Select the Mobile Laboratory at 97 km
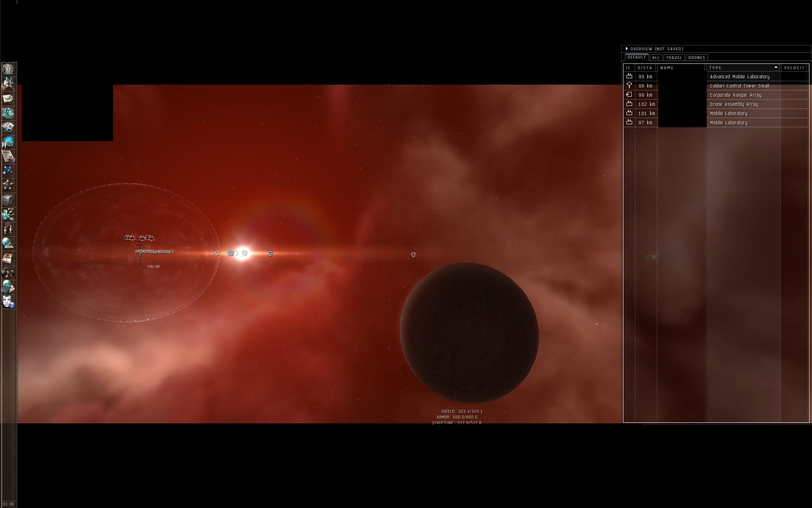Viewport: 812px width, 508px height. pos(716,122)
